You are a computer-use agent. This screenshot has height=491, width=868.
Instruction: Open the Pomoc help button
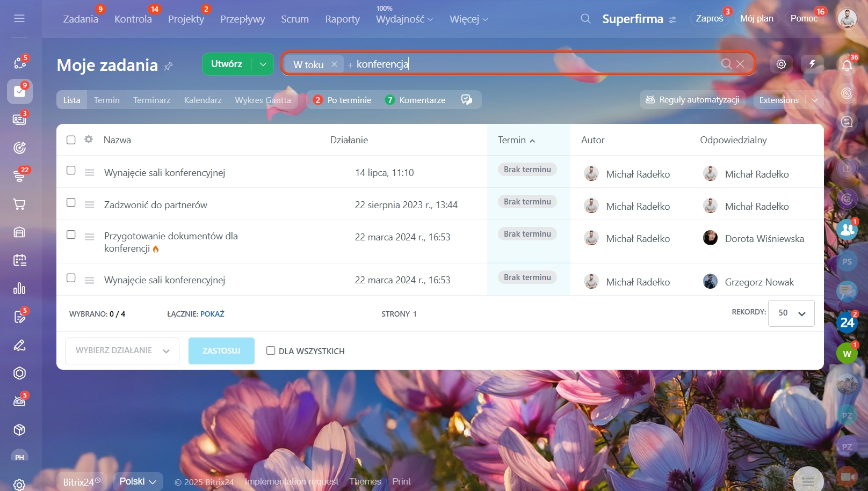(804, 18)
